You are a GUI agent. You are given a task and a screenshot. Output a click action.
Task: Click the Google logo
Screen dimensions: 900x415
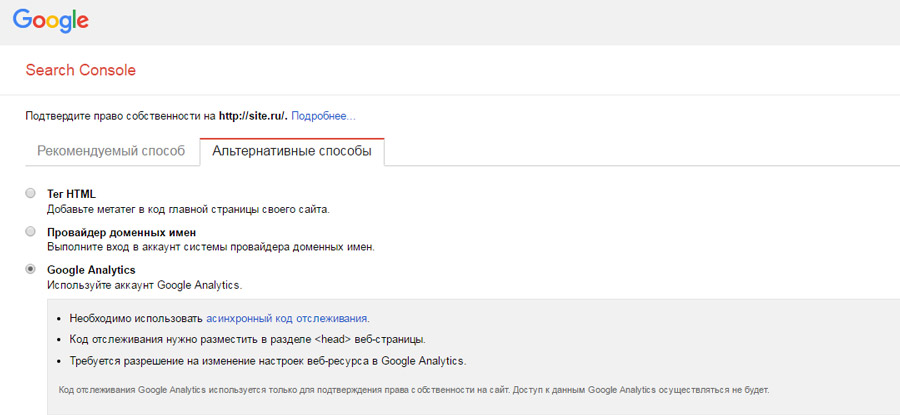51,20
